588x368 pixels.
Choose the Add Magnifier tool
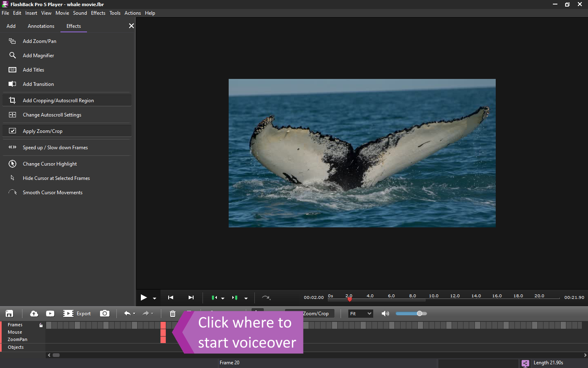(x=38, y=56)
